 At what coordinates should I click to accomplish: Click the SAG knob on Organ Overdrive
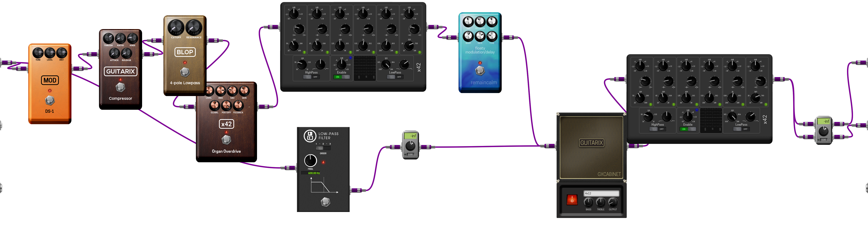[232, 91]
